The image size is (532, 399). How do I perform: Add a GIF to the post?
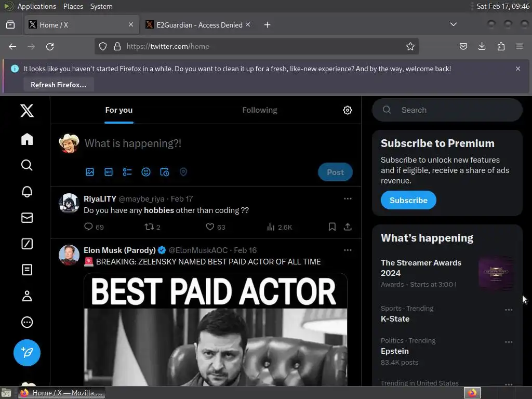[x=109, y=172]
